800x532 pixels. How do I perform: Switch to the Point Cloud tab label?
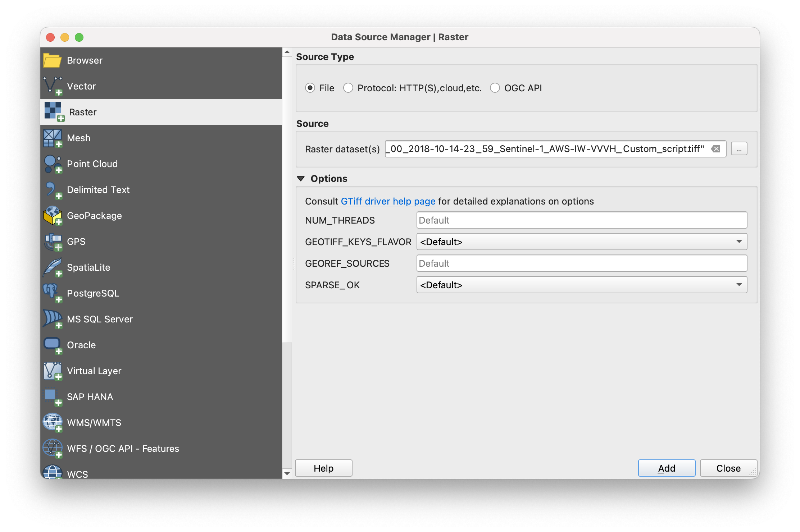pyautogui.click(x=92, y=164)
